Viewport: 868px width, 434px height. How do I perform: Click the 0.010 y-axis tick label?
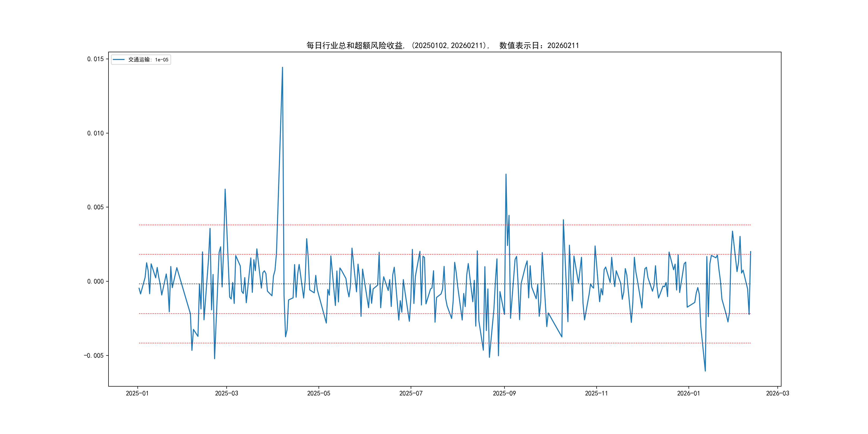click(95, 133)
